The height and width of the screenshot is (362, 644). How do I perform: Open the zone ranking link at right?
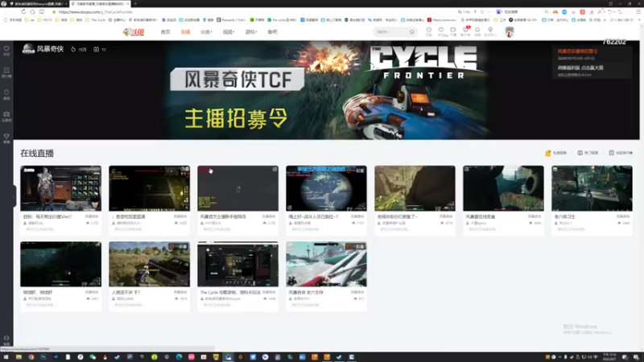coord(621,153)
